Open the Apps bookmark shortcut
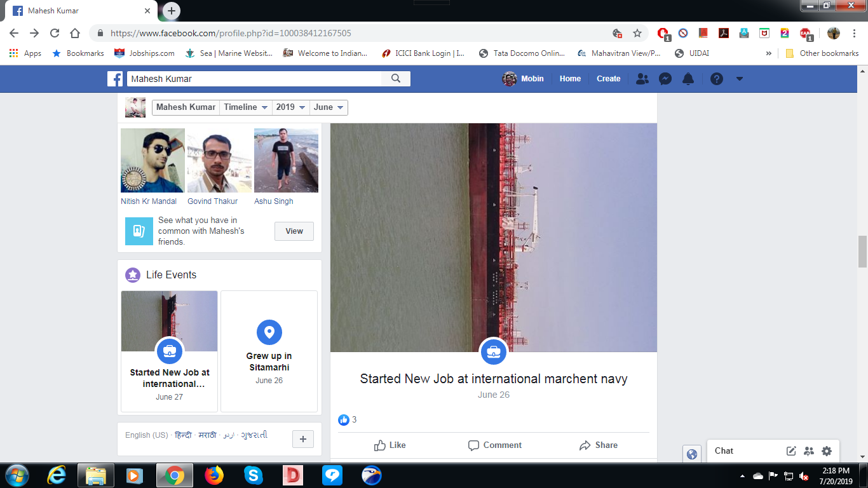This screenshot has width=868, height=488. [x=25, y=53]
